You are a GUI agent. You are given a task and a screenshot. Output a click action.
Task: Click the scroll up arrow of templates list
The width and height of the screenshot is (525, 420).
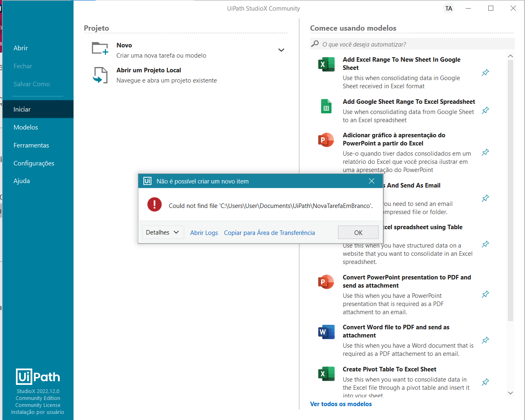click(510, 56)
